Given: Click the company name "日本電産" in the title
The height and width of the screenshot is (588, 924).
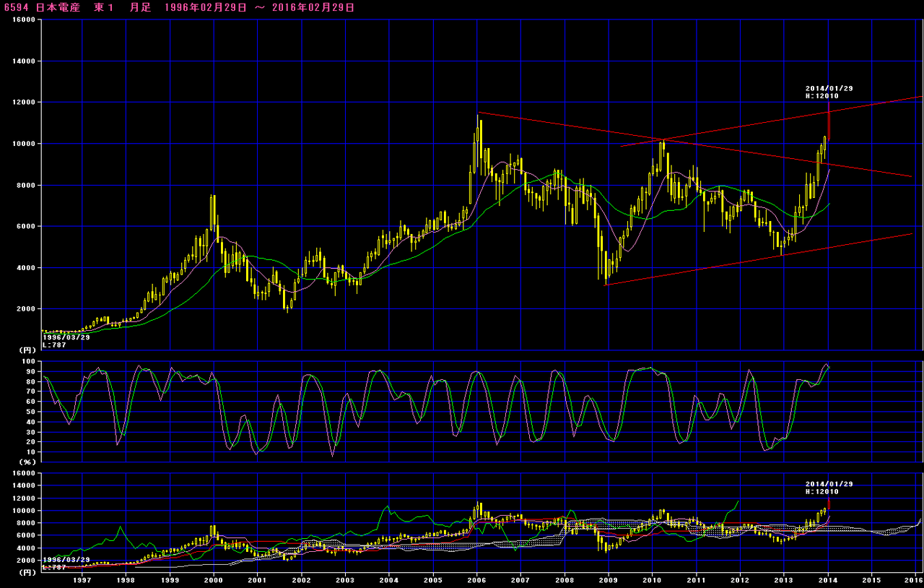Looking at the screenshot, I should tap(58, 7).
